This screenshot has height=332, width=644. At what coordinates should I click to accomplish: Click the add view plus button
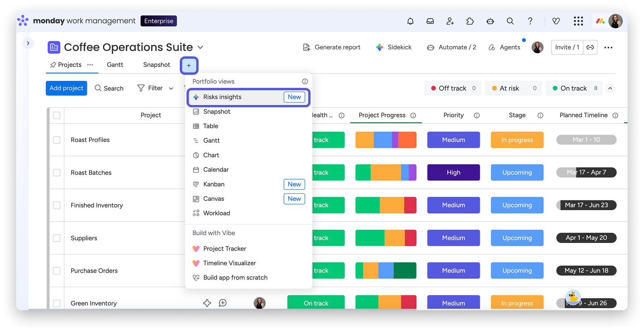[x=189, y=65]
